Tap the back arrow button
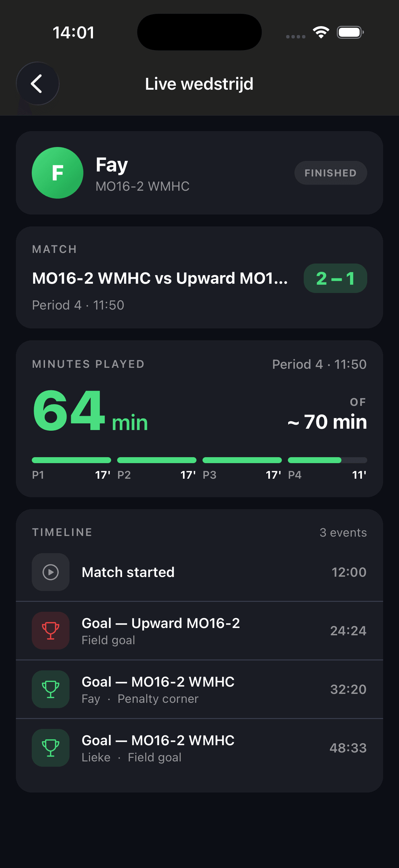The width and height of the screenshot is (399, 868). click(37, 83)
